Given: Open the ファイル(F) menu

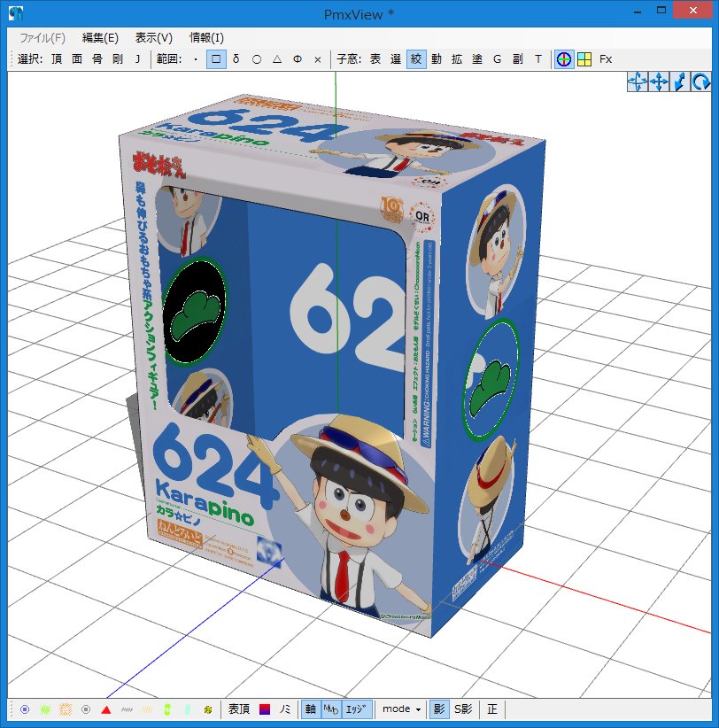Looking at the screenshot, I should [x=43, y=37].
